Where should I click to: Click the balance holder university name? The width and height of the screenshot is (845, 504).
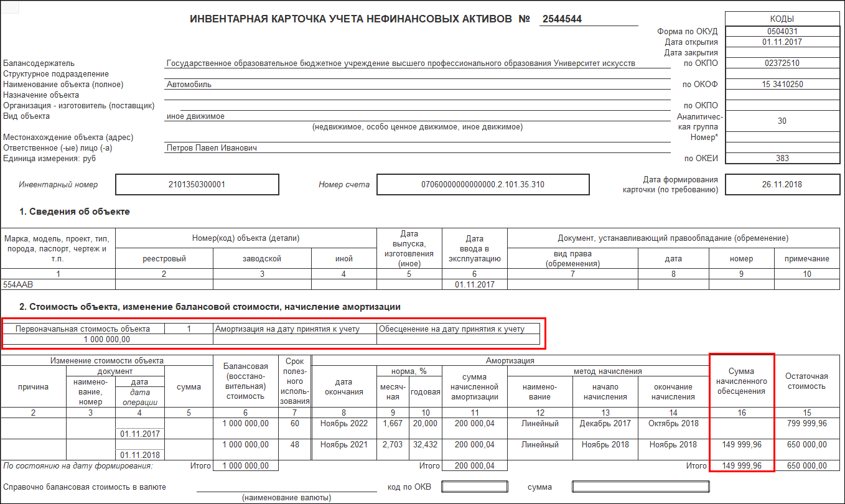click(x=401, y=63)
